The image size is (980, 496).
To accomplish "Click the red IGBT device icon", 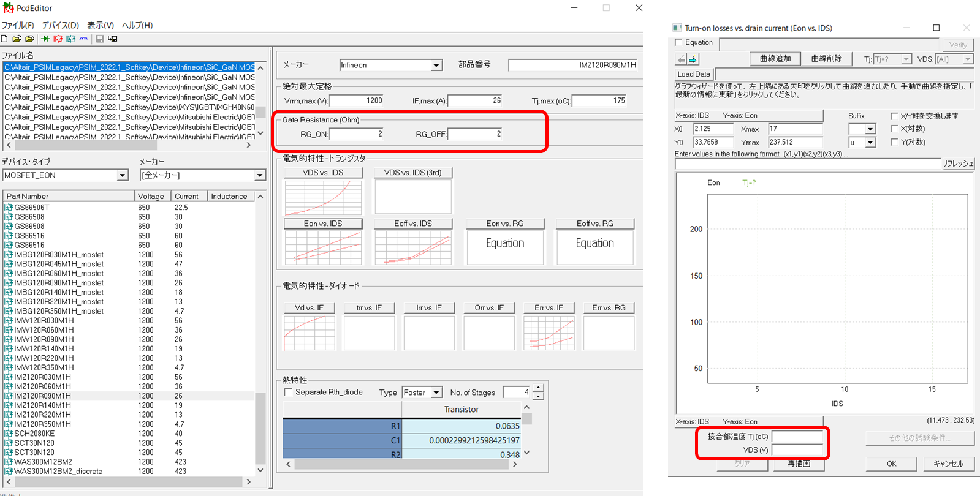I will coord(58,39).
